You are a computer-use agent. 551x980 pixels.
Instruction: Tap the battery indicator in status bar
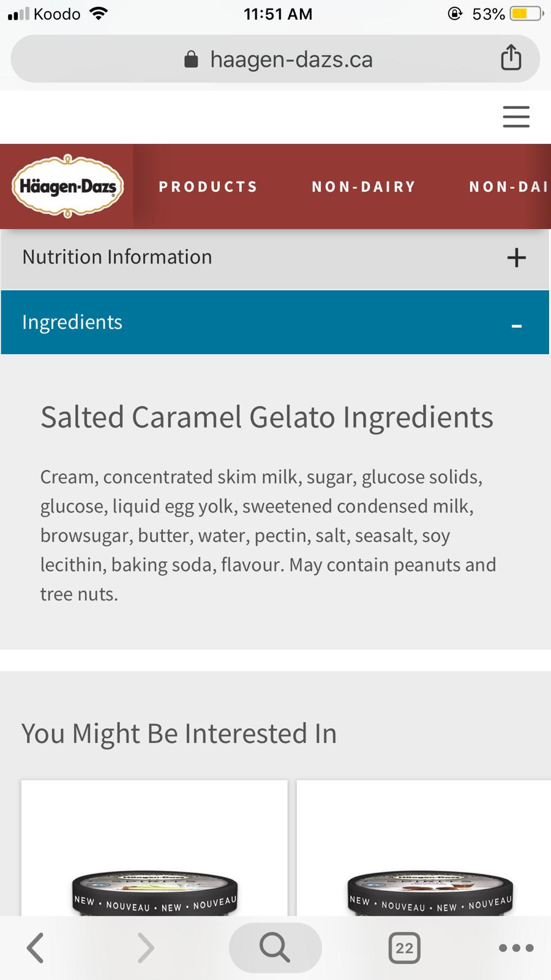click(x=526, y=13)
